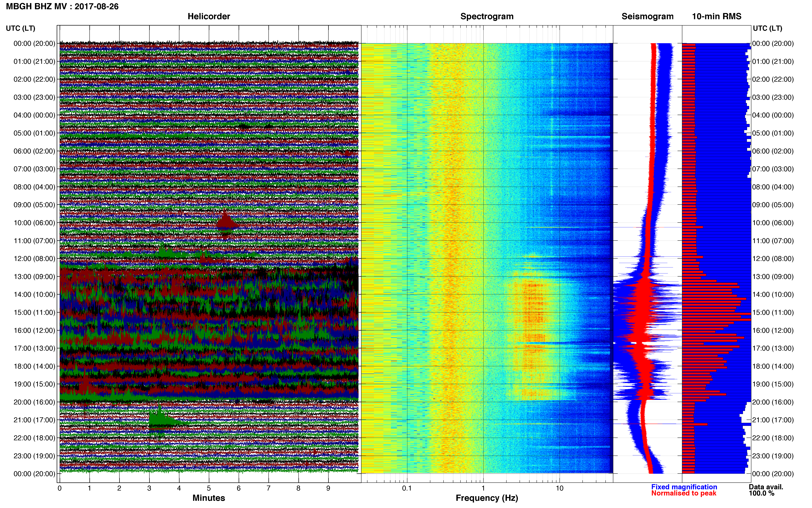Click the 'Spectrogram' panel heading
812x508 pixels.
tap(487, 16)
